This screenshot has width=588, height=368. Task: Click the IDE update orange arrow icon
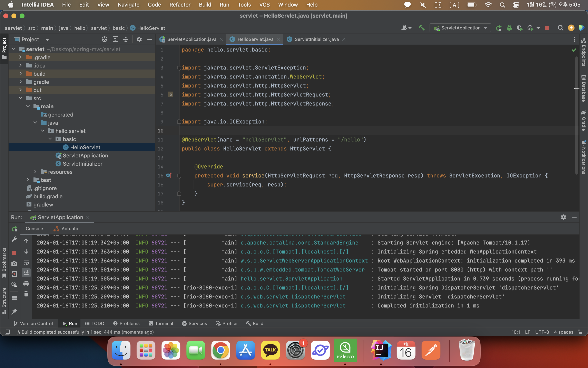pyautogui.click(x=571, y=28)
